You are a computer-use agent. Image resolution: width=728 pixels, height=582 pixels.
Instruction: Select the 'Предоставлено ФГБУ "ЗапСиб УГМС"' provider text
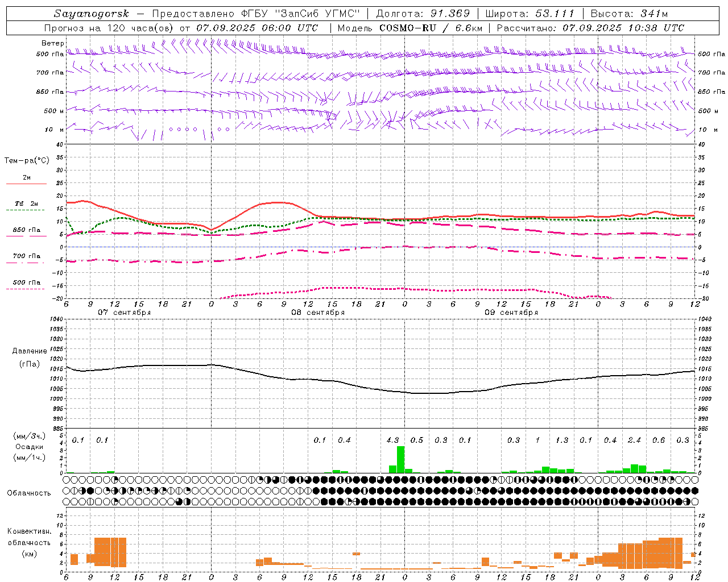(x=256, y=14)
